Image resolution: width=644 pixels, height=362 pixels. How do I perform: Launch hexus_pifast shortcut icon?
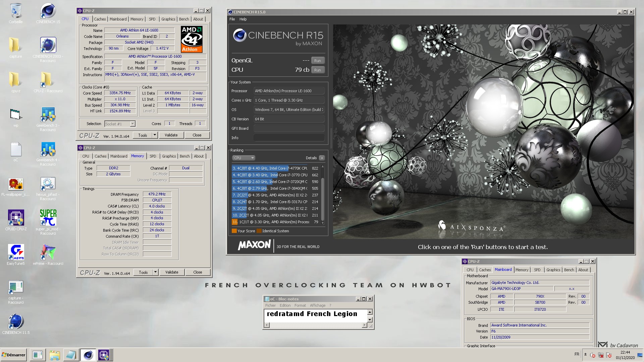tap(48, 188)
